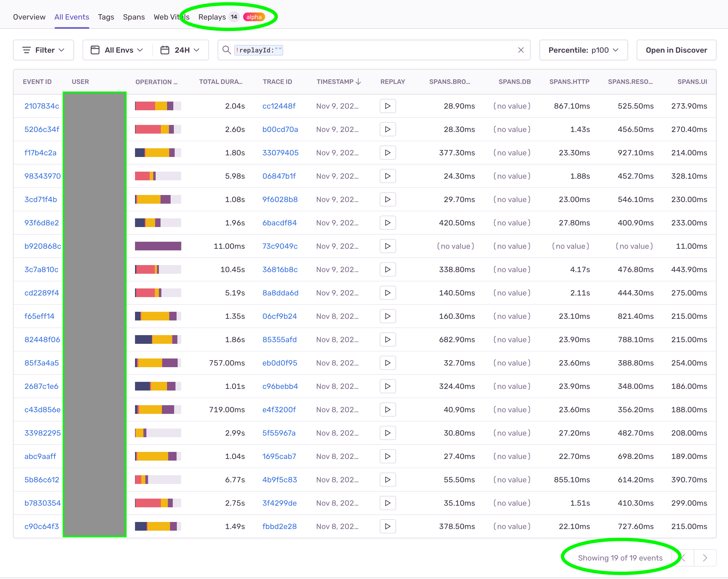Click the window icon beside All Envs
This screenshot has width=728, height=579.
[x=95, y=50]
